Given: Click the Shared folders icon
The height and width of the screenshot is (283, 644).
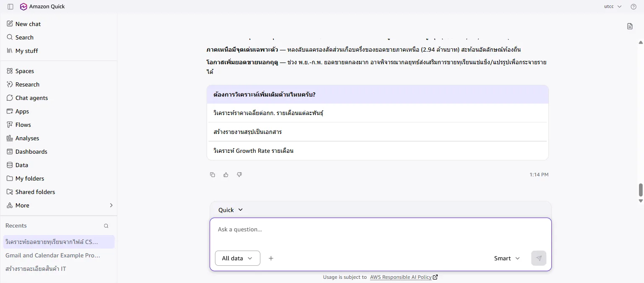Looking at the screenshot, I should click(x=10, y=192).
